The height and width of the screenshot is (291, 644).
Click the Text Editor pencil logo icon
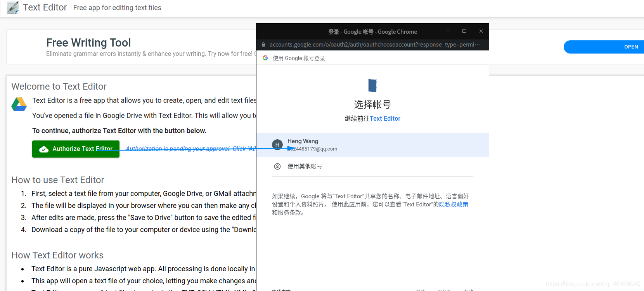coord(13,8)
